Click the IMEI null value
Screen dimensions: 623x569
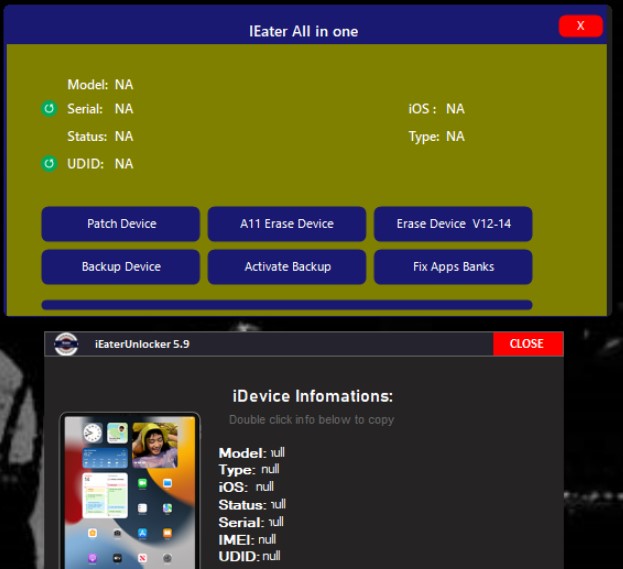coord(267,539)
